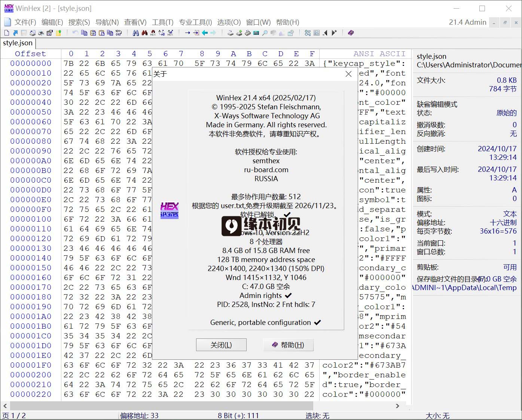Open file Properties from the toolbar
Viewport: 522px width, 420px height.
point(49,33)
